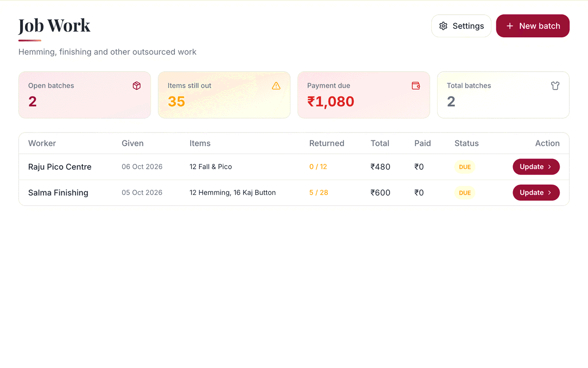This screenshot has height=368, width=588.
Task: Update the Raju Pico Centre batch
Action: pyautogui.click(x=536, y=167)
